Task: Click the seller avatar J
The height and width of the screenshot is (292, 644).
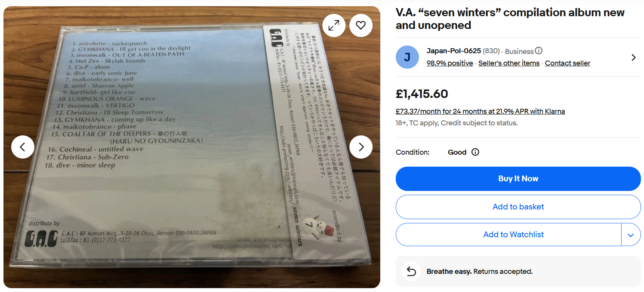Action: coord(407,57)
